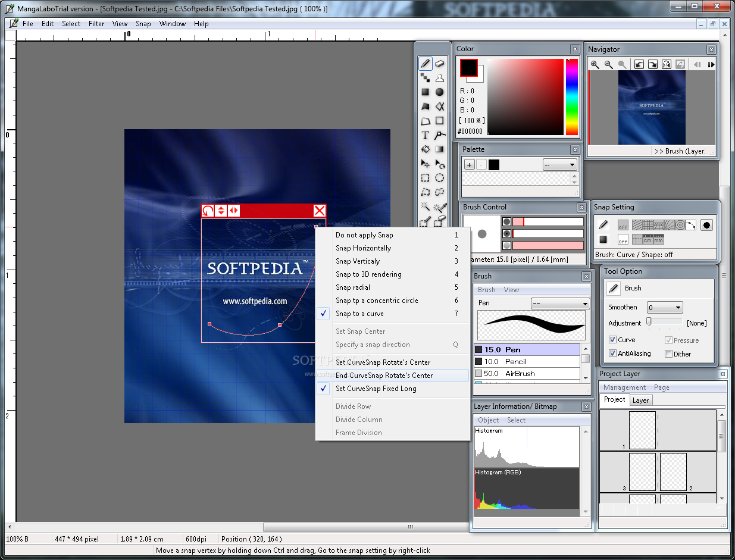
Task: Toggle the brush snap 'off' button in Snap Setting
Action: (623, 225)
